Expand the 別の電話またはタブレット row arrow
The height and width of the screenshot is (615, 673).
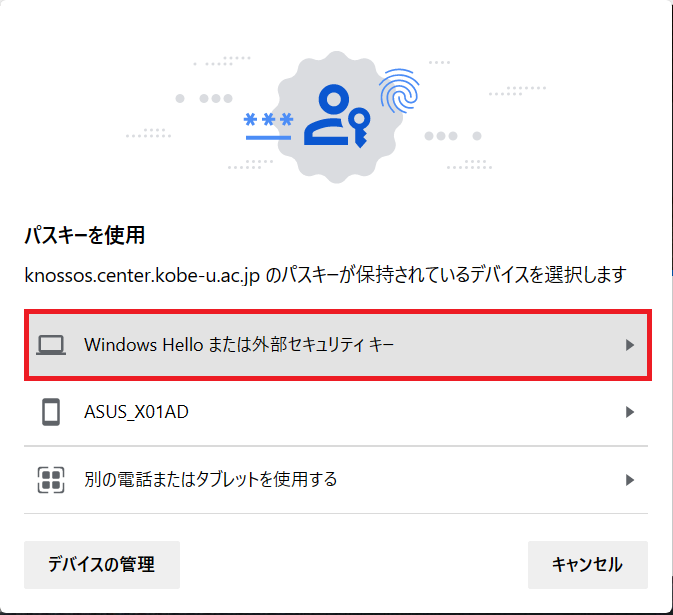point(630,480)
